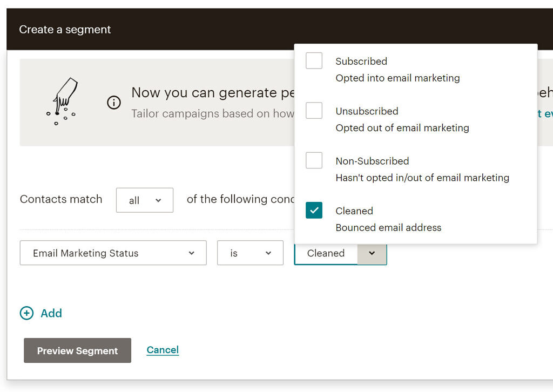Image resolution: width=553 pixels, height=392 pixels.
Task: Click the plus icon next to Add
Action: (26, 313)
